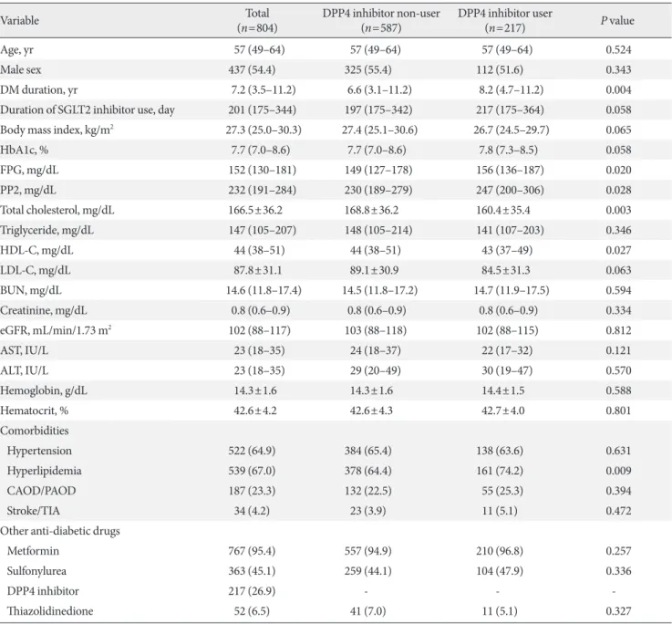Click value '210 (96.8)'
672x624 pixels.
point(500,551)
